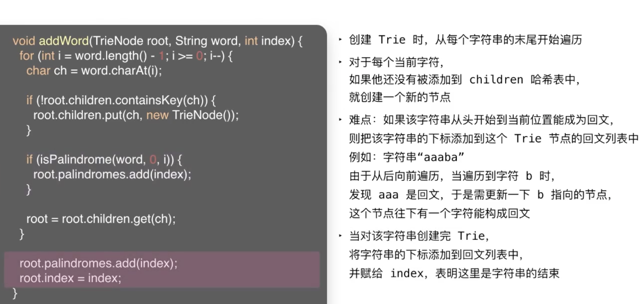The height and width of the screenshot is (304, 644).
Task: Select the "char ch = word.charAt(i);" line
Action: click(x=94, y=71)
